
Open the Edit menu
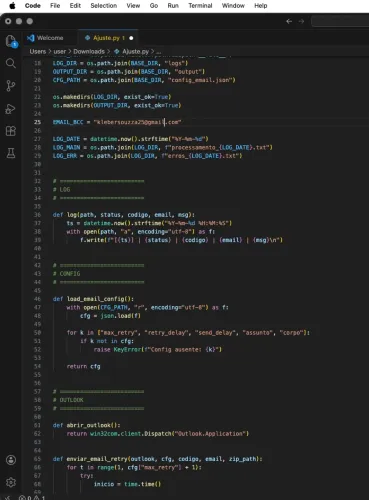point(75,6)
